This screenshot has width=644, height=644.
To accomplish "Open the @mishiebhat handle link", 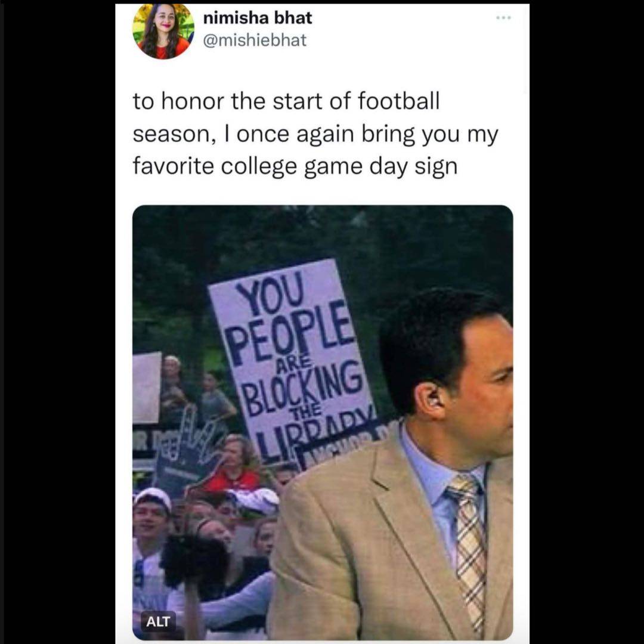I will click(x=255, y=41).
